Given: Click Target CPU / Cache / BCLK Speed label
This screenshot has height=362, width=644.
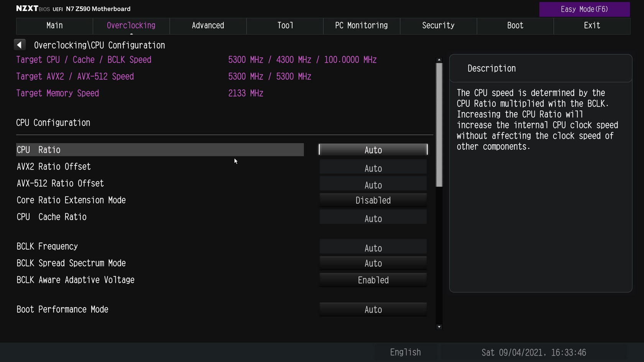Looking at the screenshot, I should [84, 60].
